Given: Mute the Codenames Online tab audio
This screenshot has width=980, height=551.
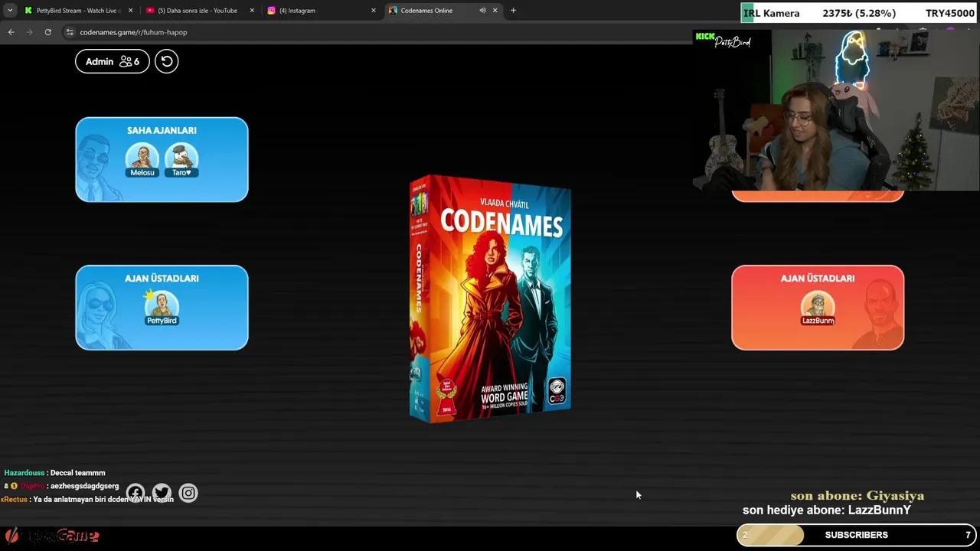Looking at the screenshot, I should [x=482, y=11].
